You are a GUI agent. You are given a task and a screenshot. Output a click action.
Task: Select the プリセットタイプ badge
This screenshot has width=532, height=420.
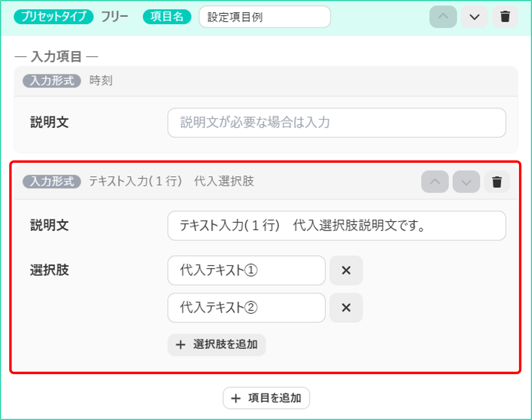point(54,17)
